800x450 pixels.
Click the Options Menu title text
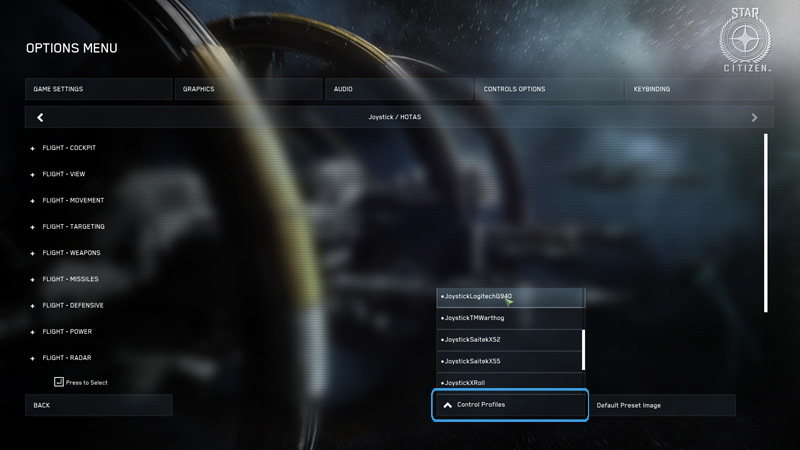tap(71, 48)
